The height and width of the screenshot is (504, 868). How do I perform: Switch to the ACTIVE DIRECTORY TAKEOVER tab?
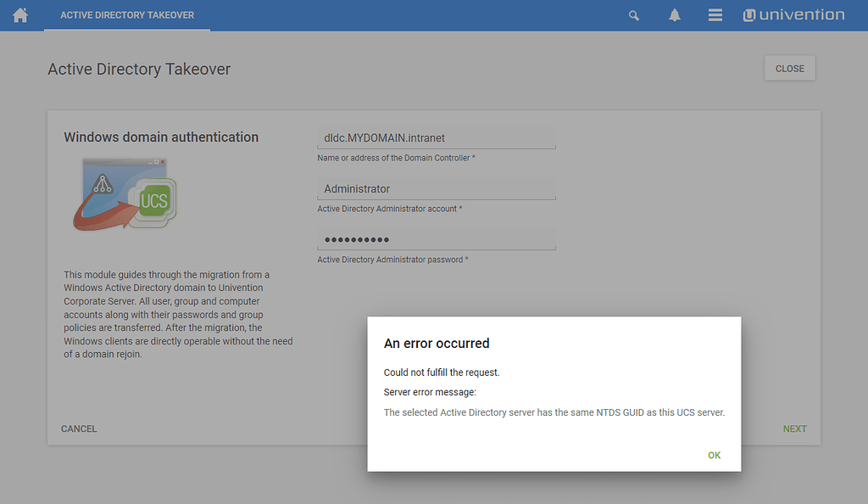(x=126, y=14)
